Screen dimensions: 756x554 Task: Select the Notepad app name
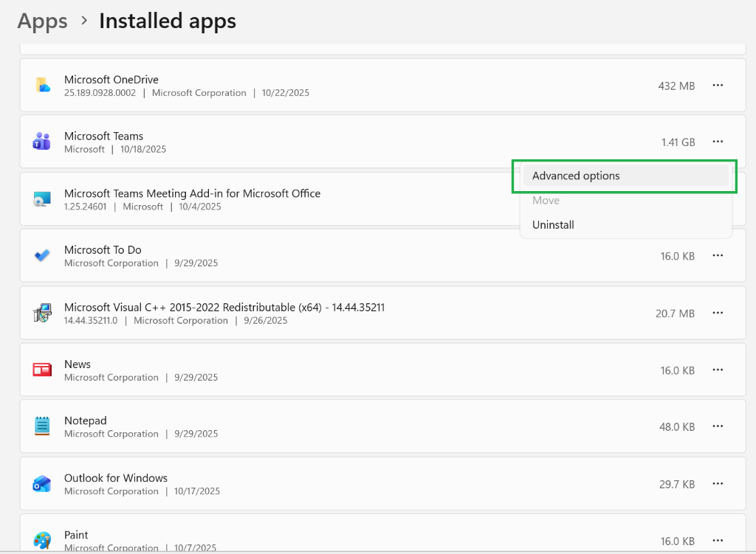pos(86,420)
